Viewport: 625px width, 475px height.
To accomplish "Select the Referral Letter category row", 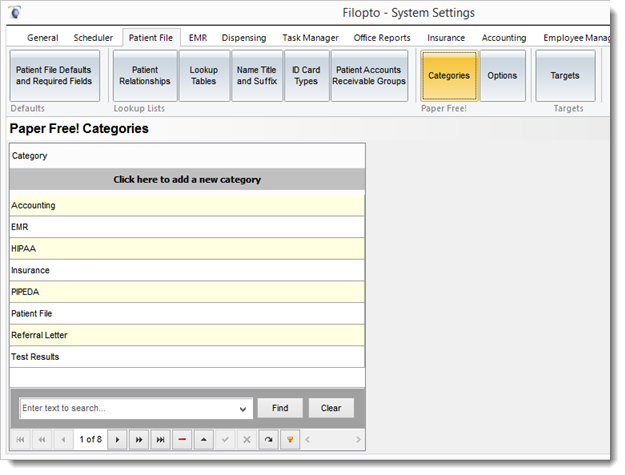I will pos(187,335).
